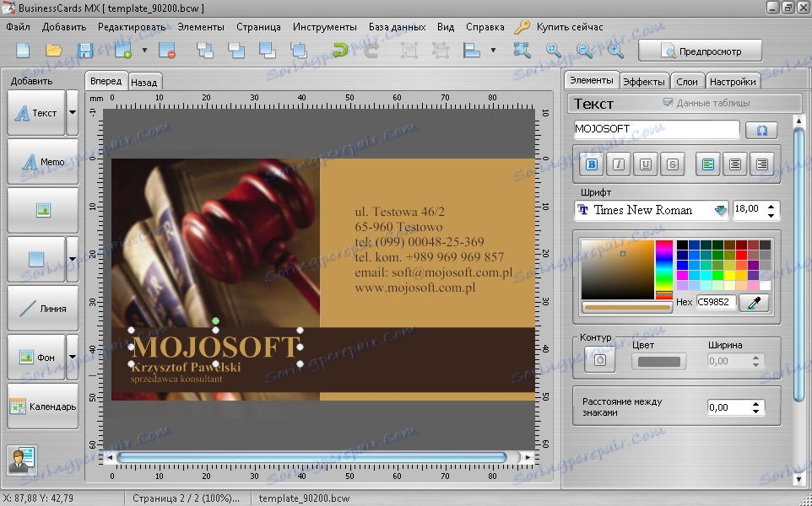Viewport: 812px width, 506px height.
Task: Save project with the floppy disk icon
Action: pos(85,51)
